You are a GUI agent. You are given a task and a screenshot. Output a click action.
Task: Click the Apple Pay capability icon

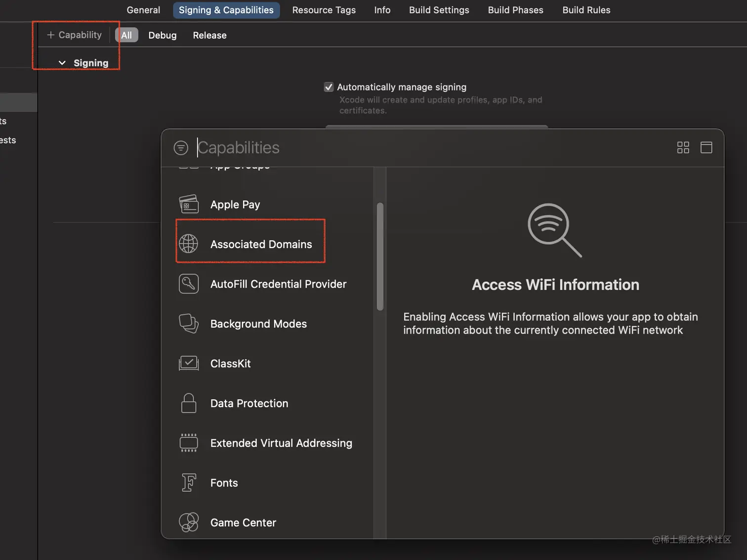[189, 204]
